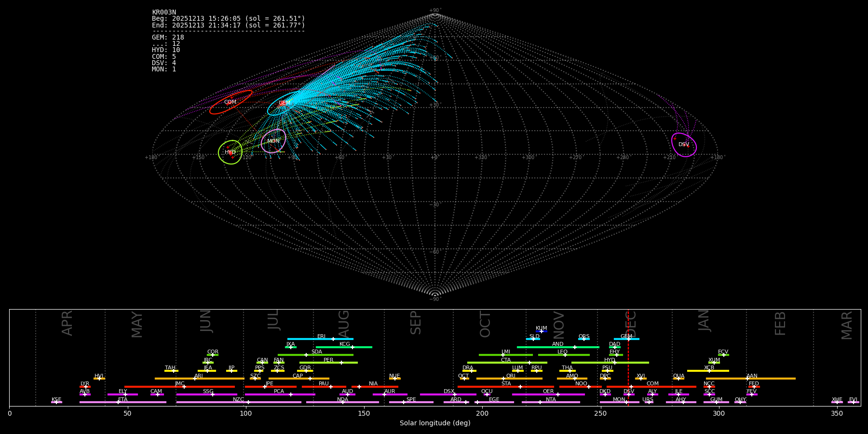This screenshot has height=434, width=868.
Task: Click the KCG shower bar in the timeline
Action: click(344, 347)
